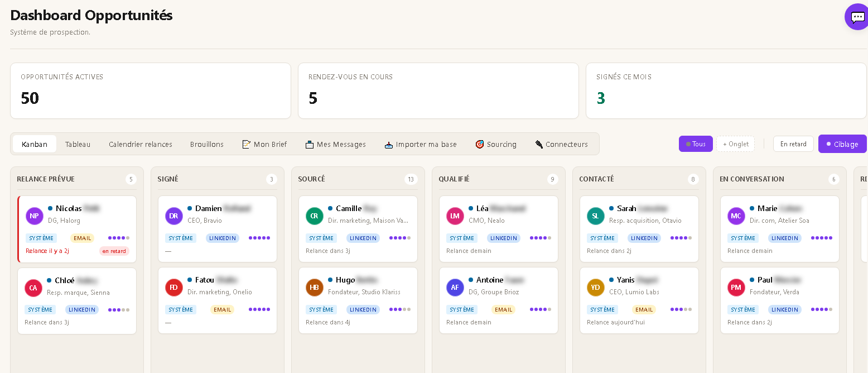Image resolution: width=868 pixels, height=373 pixels.
Task: Click the plug icon beside Connecteurs
Action: (539, 144)
